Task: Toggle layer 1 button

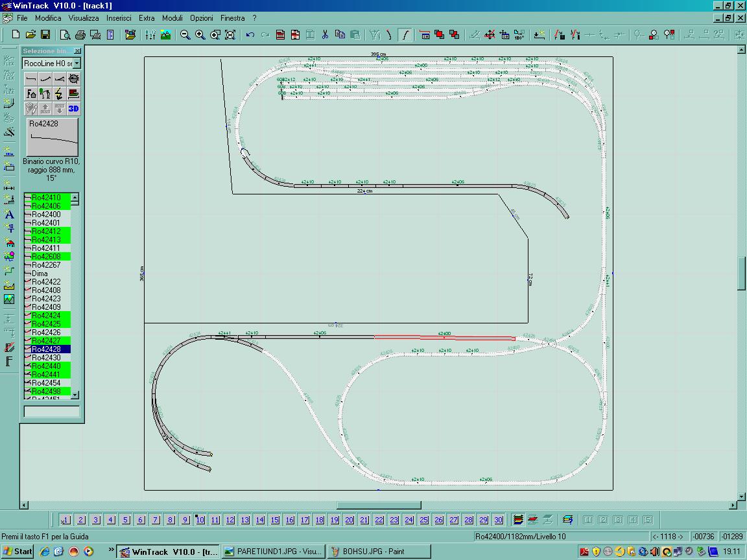Action: (65, 520)
